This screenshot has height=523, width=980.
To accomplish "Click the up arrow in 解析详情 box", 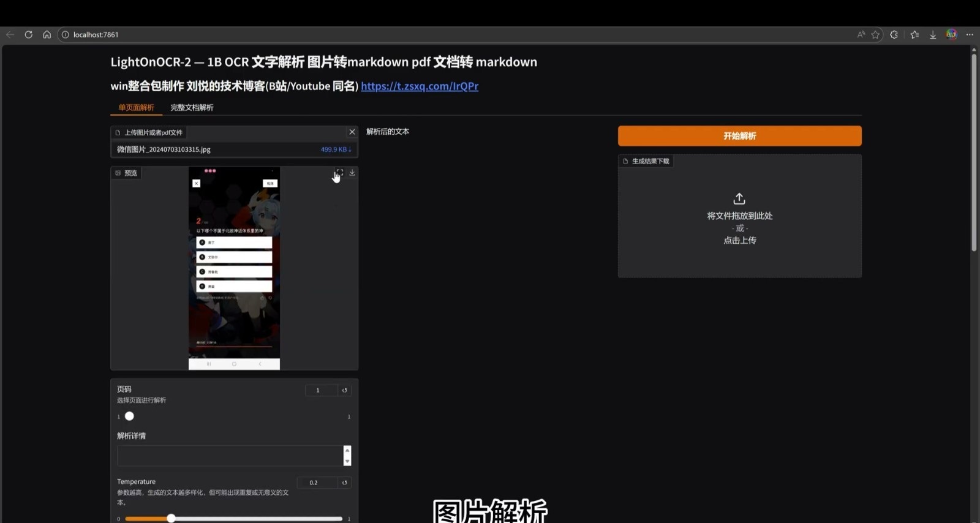I will [x=347, y=451].
